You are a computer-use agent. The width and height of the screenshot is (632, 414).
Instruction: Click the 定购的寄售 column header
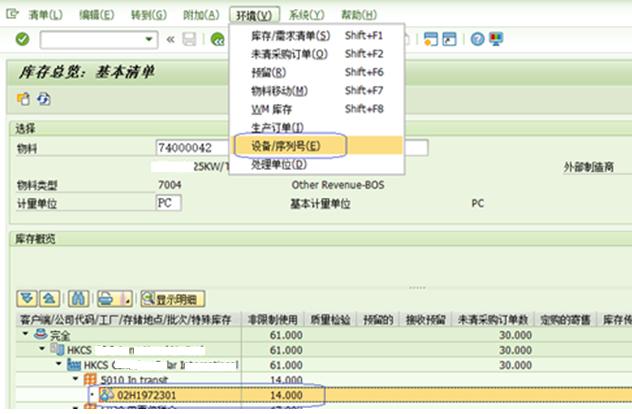tap(565, 320)
